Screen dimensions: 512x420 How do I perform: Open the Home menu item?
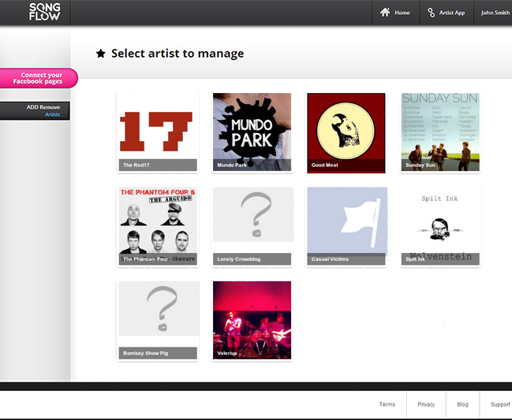tap(395, 13)
